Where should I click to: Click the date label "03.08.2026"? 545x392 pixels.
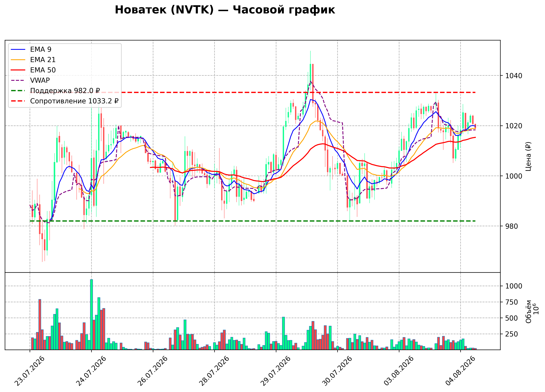[399, 371]
